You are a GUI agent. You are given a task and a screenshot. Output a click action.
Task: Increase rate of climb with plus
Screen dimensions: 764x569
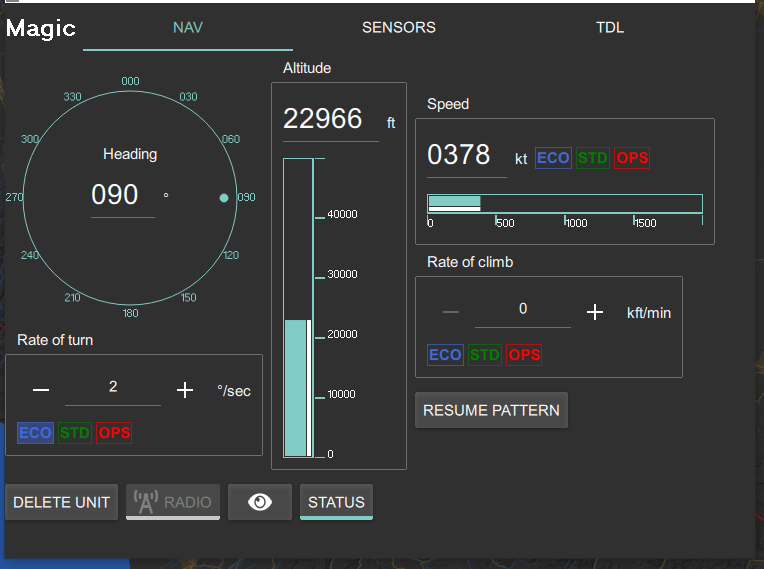coord(594,312)
